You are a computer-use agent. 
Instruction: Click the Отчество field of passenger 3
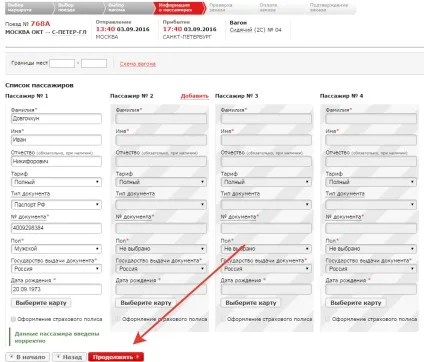[266, 161]
